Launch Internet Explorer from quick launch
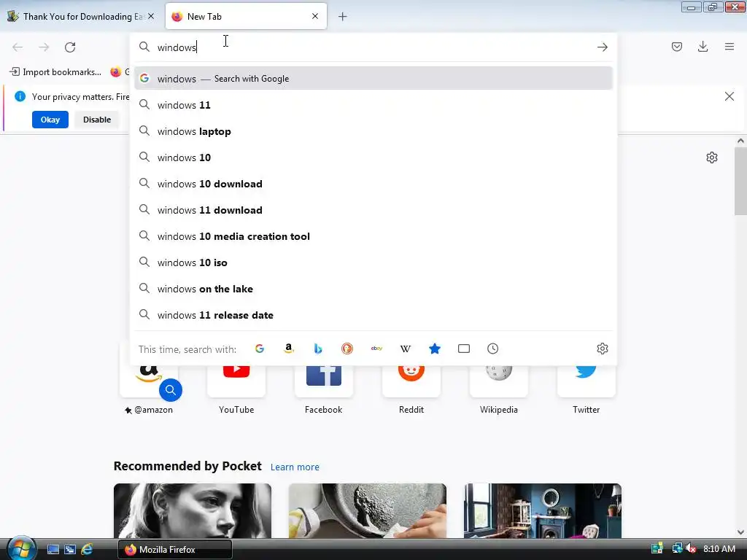The height and width of the screenshot is (560, 747). [88, 550]
